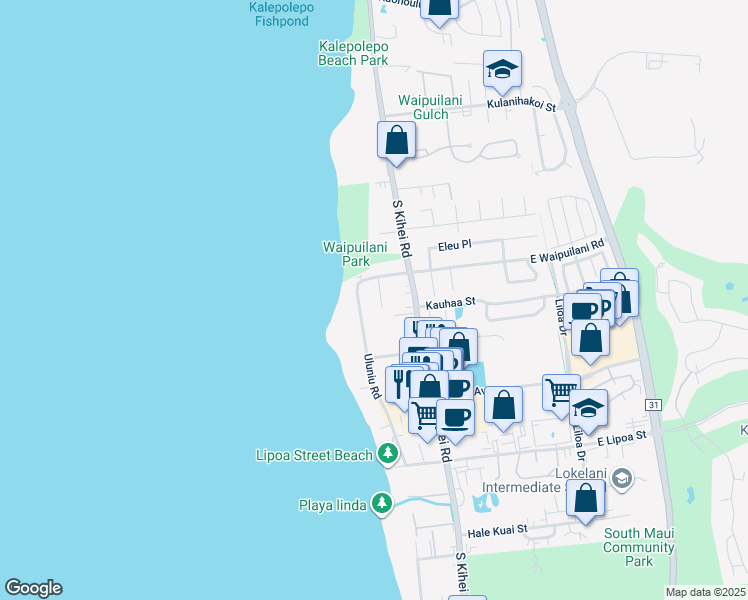The image size is (748, 600).
Task: Click Kalepolepo Beach Park label
Action: 353,53
